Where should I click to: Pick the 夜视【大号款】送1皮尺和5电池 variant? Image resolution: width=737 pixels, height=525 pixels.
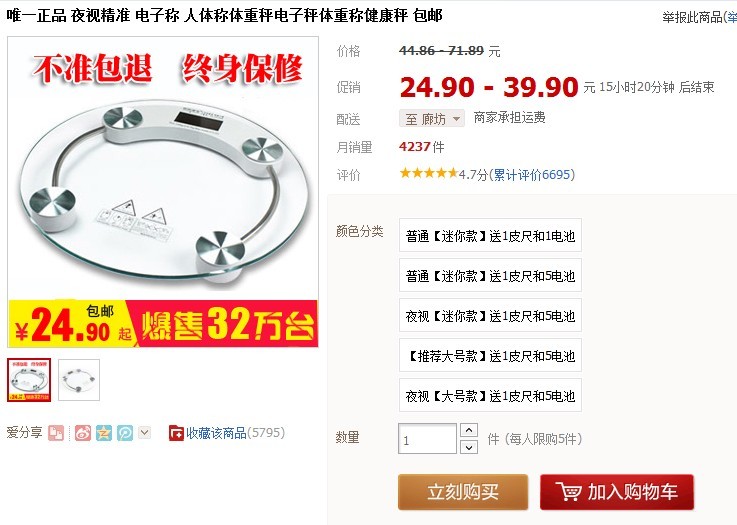[490, 395]
